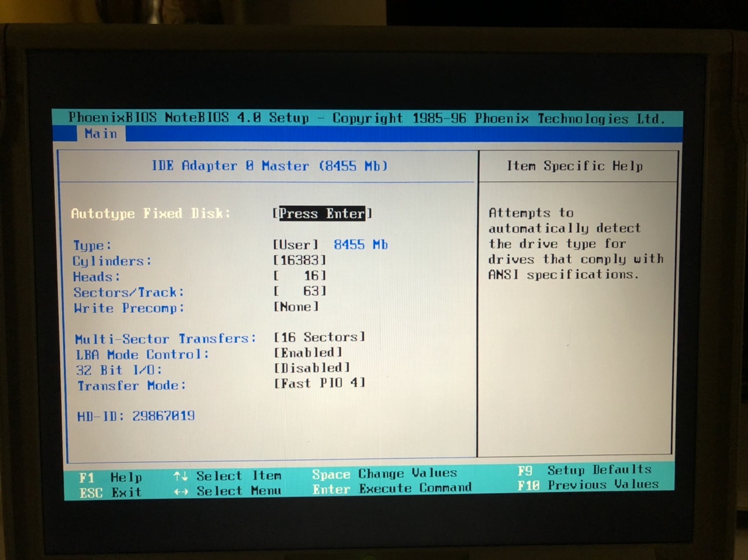Click the Type label
The height and width of the screenshot is (560, 748).
(x=92, y=245)
